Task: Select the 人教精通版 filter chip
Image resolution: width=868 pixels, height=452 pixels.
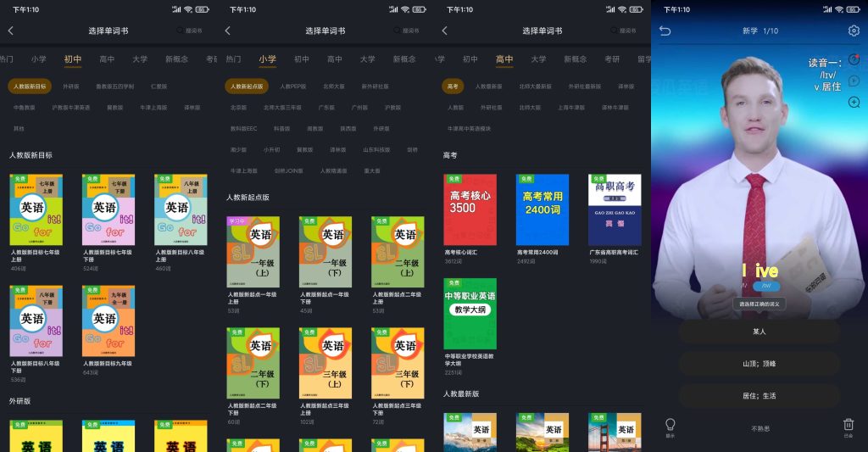Action: click(333, 170)
